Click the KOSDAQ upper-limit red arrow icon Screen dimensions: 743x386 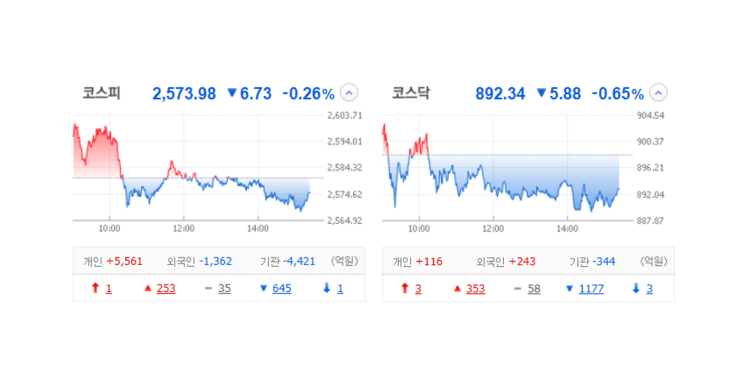point(405,288)
